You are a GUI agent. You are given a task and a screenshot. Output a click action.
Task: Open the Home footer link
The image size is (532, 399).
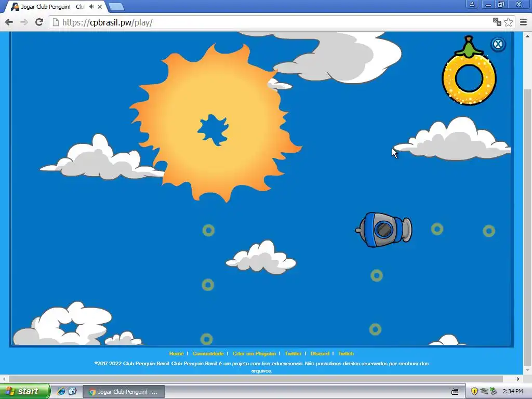(x=177, y=353)
